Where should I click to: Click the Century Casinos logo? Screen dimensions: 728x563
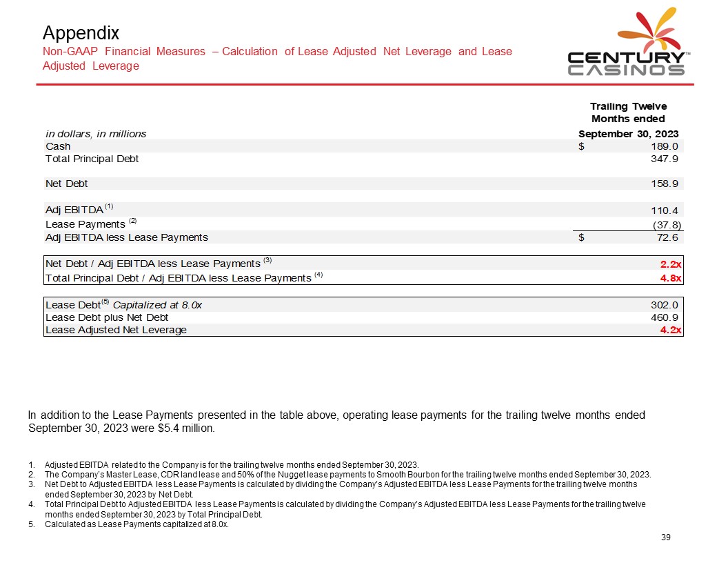[629, 42]
